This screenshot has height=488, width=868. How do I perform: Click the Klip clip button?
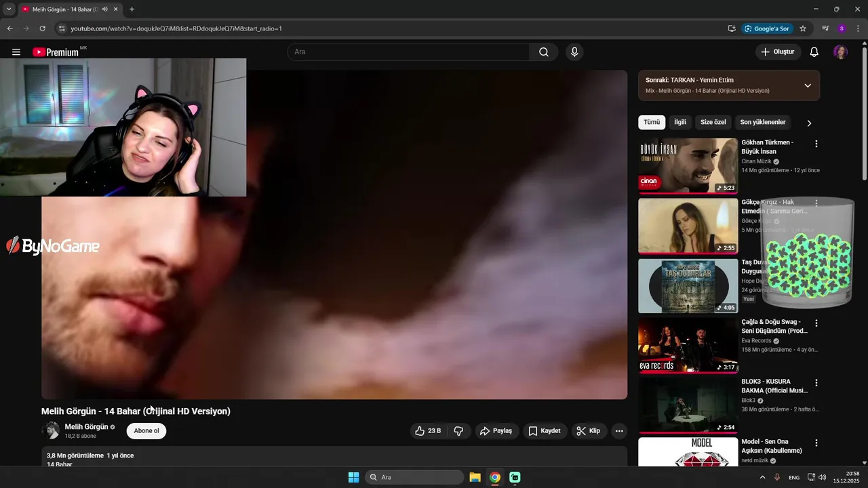click(x=588, y=431)
